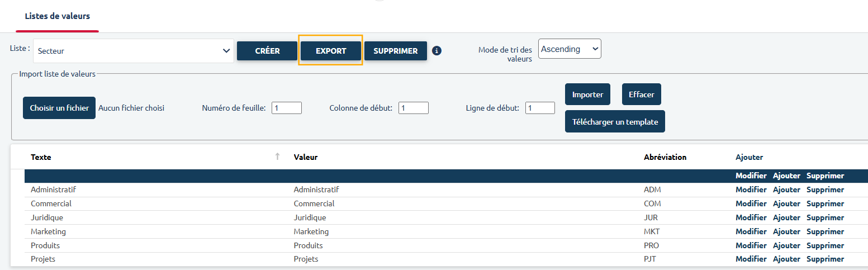Sort by the Valeur column header
The width and height of the screenshot is (868, 270).
click(x=306, y=157)
